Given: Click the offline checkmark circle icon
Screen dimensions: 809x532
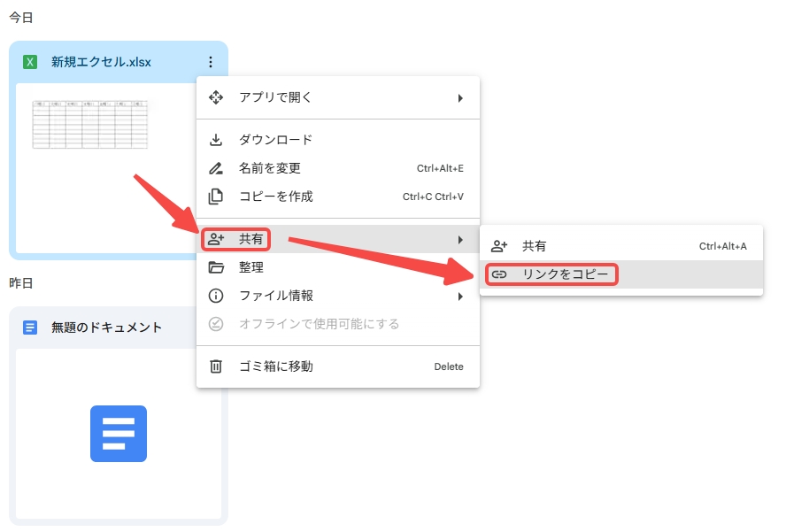Looking at the screenshot, I should pyautogui.click(x=216, y=324).
